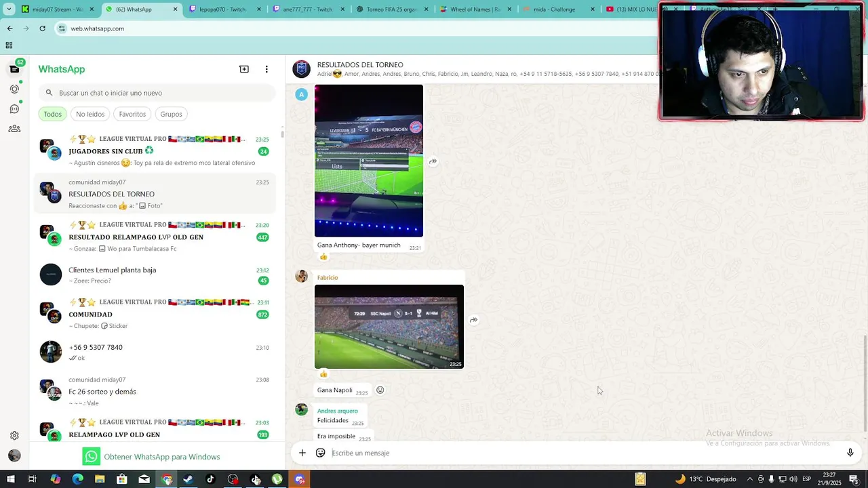Open chat with +56 9 5307 7840
The image size is (868, 488).
tap(156, 352)
